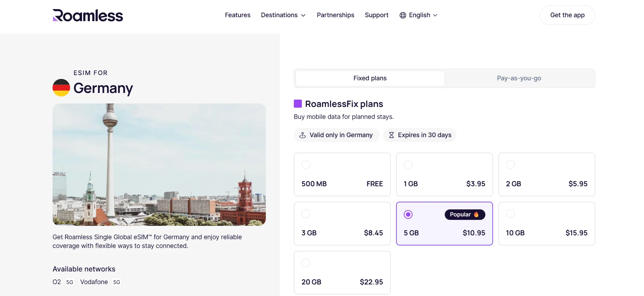644x296 pixels.
Task: Expand the Destinations dropdown chevron
Action: coord(303,15)
